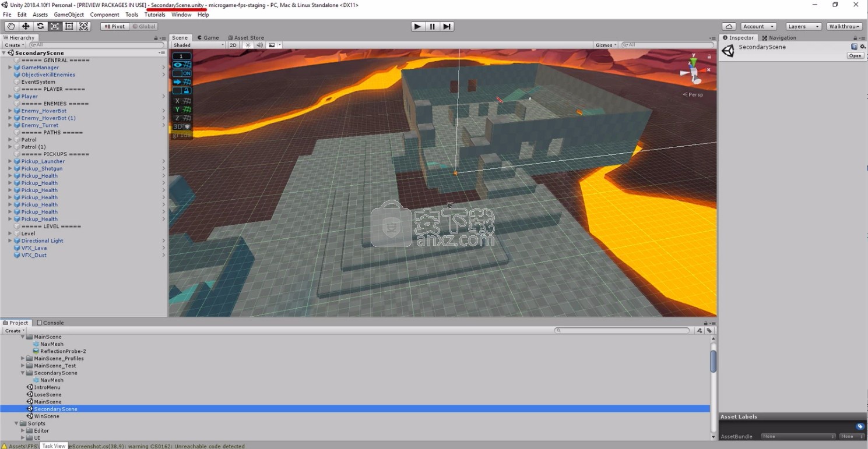Click the Project search by type icon
Viewport: 868px width, 449px height.
pos(700,330)
